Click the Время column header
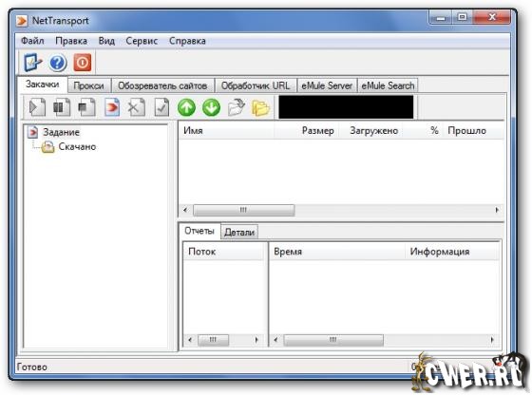532x395 pixels. click(x=337, y=252)
